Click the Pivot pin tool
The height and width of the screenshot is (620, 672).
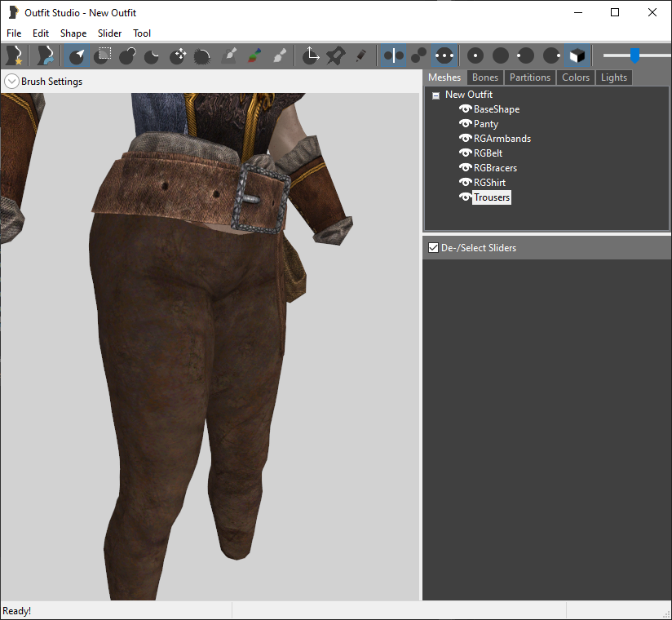[335, 55]
